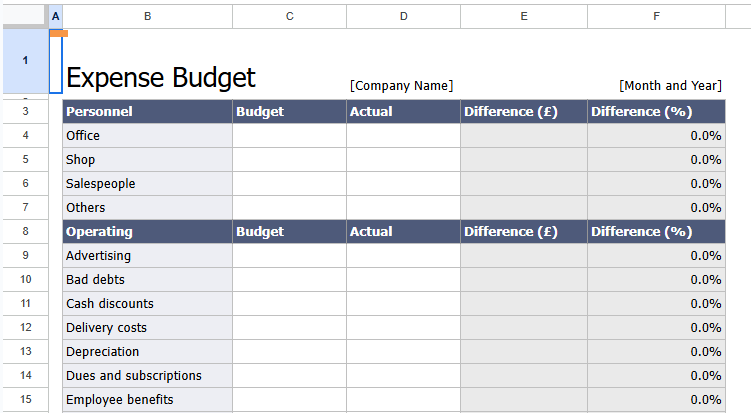Screen dimensions: 751x413
Task: Select the Actual cell for Advertising
Action: [x=403, y=255]
